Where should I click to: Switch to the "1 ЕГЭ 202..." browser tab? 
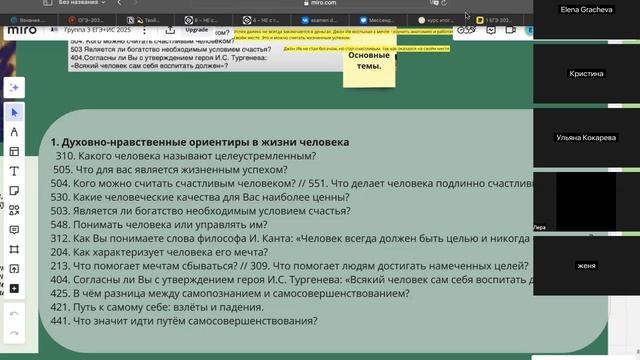pos(494,20)
